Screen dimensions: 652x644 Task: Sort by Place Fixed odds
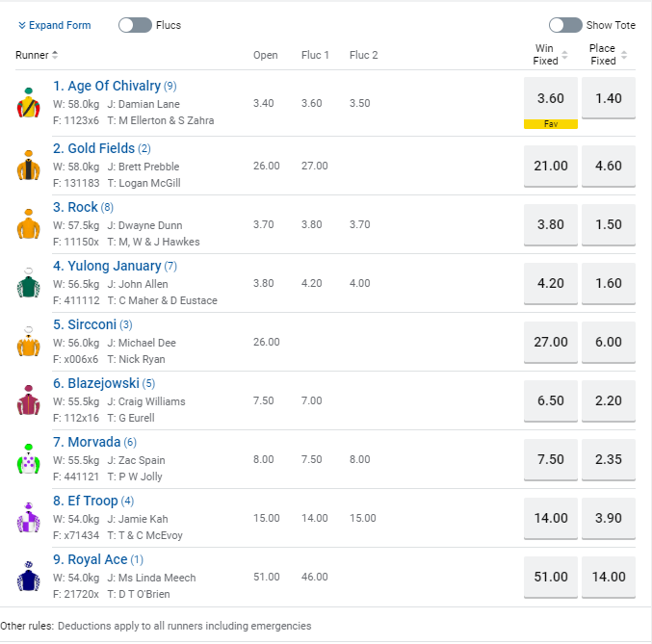[x=624, y=55]
